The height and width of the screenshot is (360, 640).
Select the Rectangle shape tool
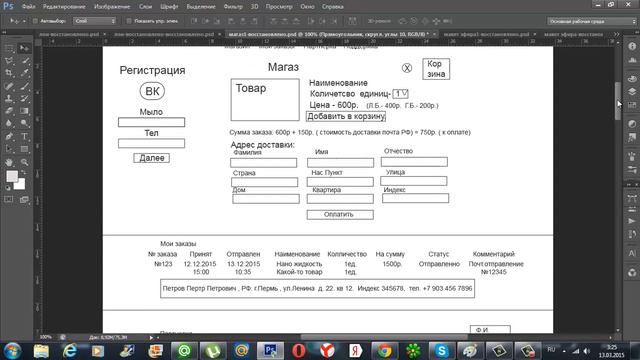tap(24, 149)
